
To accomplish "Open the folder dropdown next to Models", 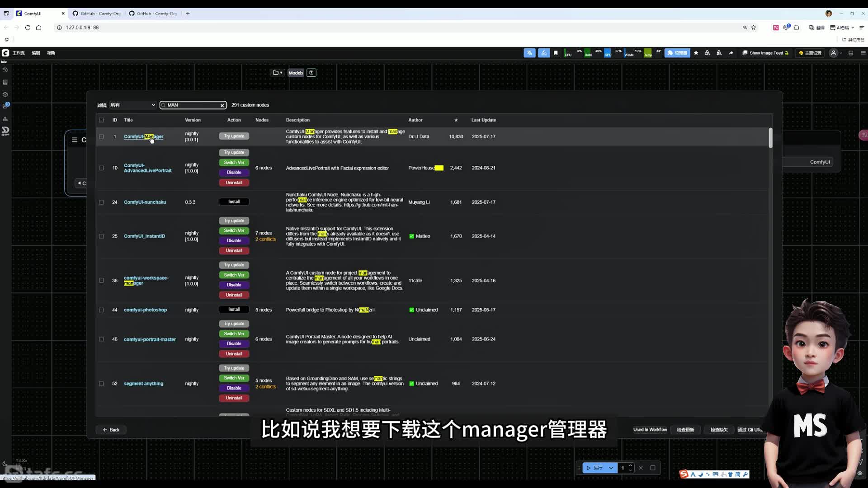I will 278,73.
